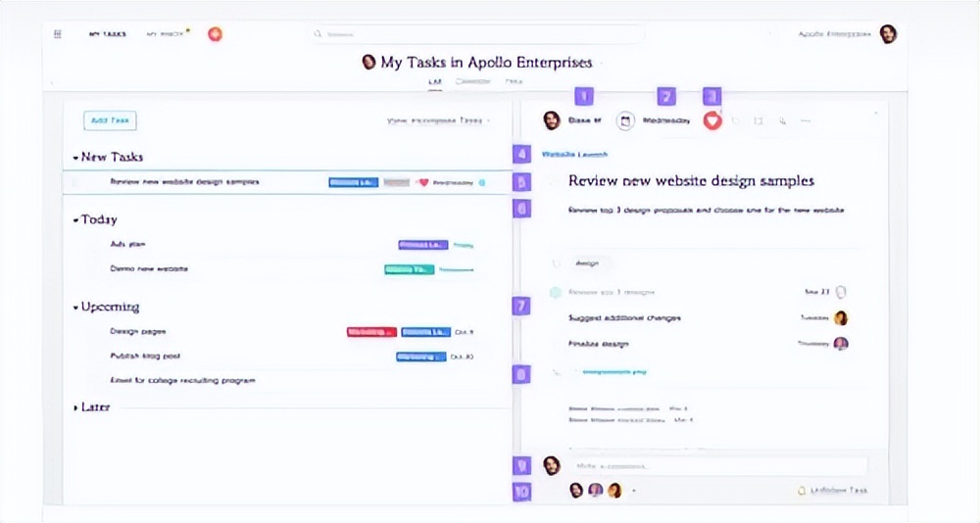Open the ellipsis more actions menu
Image resolution: width=980 pixels, height=523 pixels.
pyautogui.click(x=806, y=120)
